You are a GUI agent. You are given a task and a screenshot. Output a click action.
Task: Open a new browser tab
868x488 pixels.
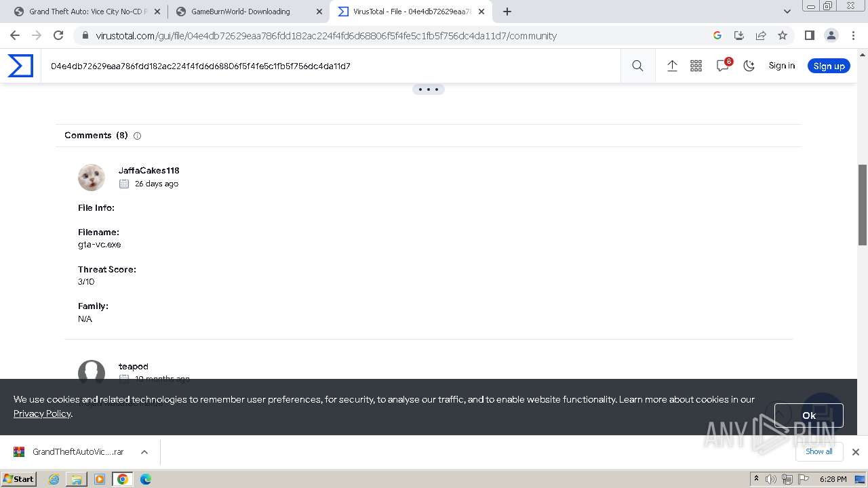507,12
